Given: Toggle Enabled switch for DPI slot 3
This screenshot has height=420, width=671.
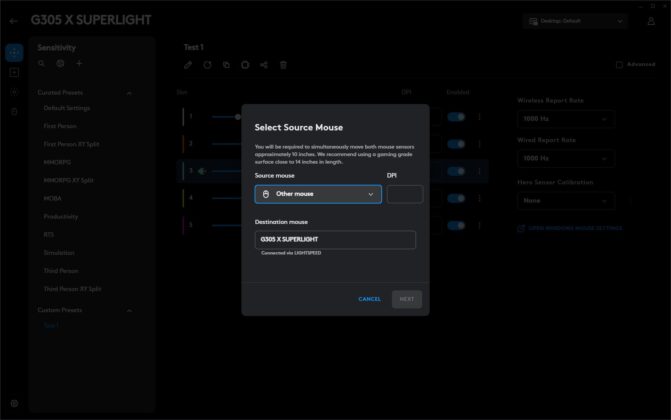Looking at the screenshot, I should [456, 171].
